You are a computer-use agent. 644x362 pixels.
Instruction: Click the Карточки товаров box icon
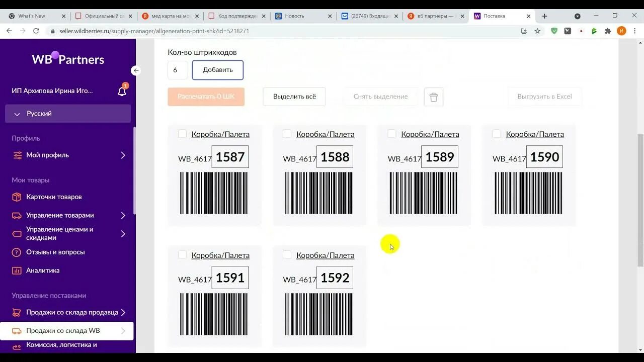point(17,197)
